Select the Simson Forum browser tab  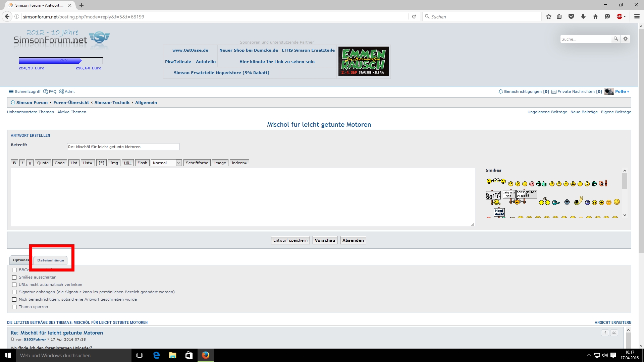(x=40, y=5)
